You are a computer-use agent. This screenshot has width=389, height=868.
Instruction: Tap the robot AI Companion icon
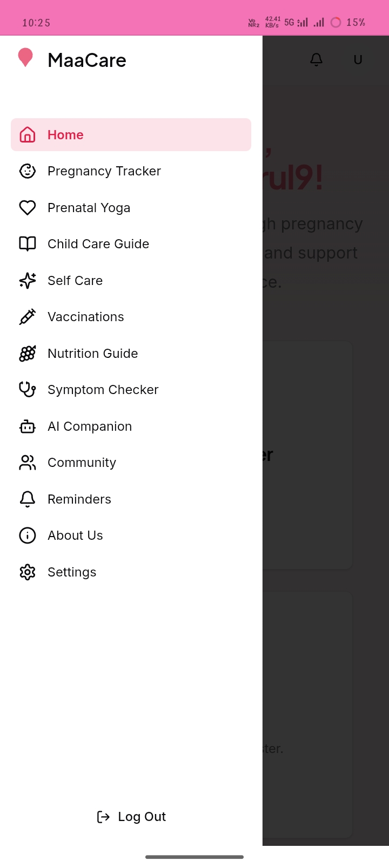pyautogui.click(x=28, y=426)
